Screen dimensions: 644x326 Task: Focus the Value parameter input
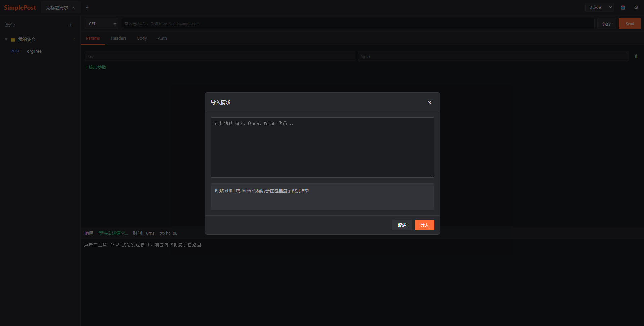(x=493, y=56)
